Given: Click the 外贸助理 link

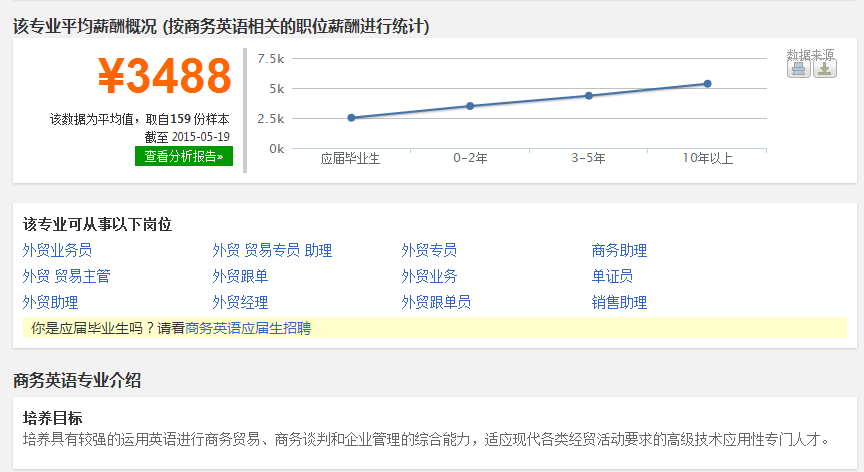Looking at the screenshot, I should coord(50,303).
